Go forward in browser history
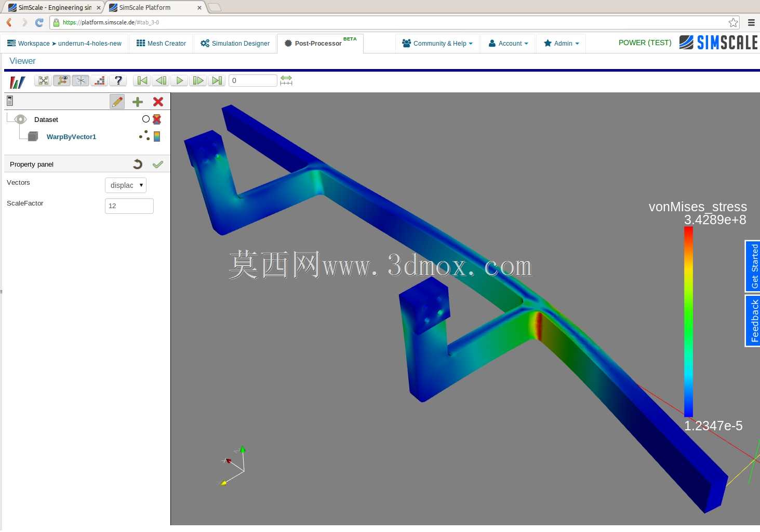The image size is (760, 532). [24, 22]
